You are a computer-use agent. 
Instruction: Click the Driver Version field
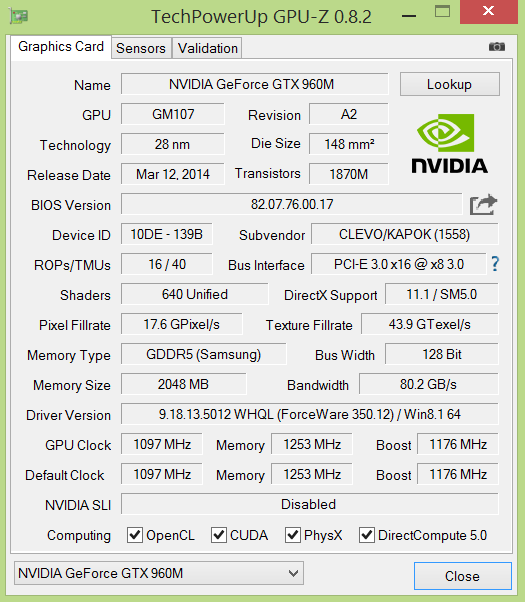(x=310, y=414)
